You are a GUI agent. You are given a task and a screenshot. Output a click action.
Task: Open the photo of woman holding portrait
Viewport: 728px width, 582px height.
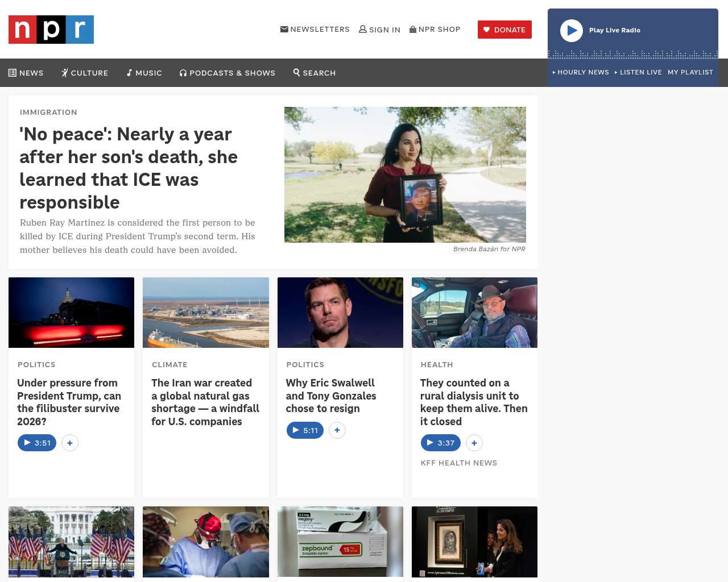(x=405, y=174)
